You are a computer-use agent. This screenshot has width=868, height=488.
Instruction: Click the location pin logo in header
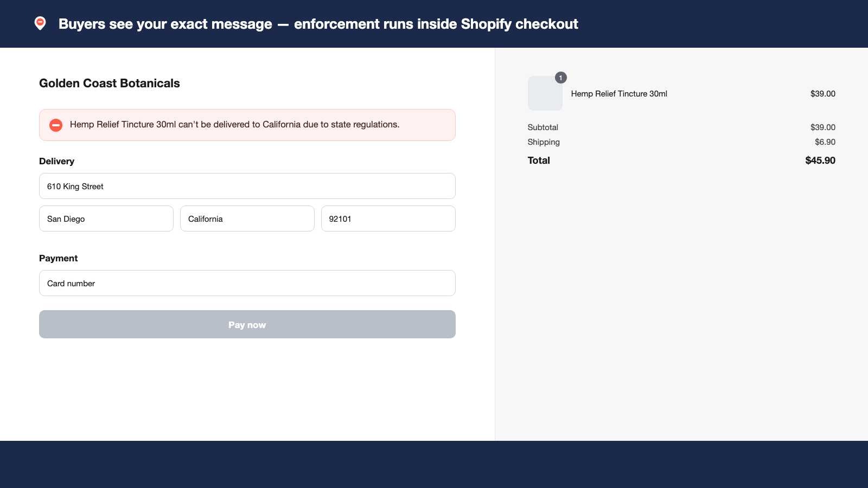click(40, 23)
